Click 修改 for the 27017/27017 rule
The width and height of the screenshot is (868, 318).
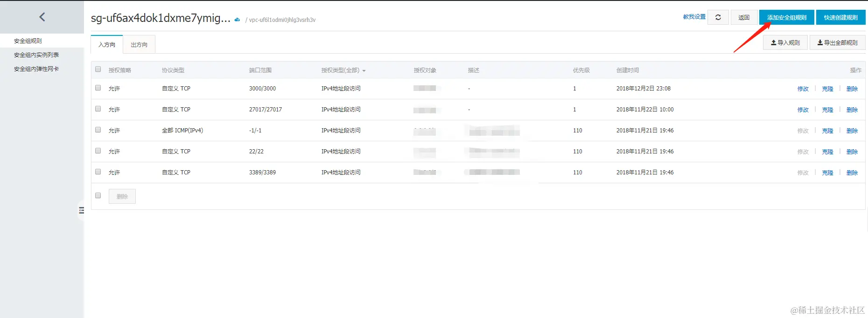[803, 110]
